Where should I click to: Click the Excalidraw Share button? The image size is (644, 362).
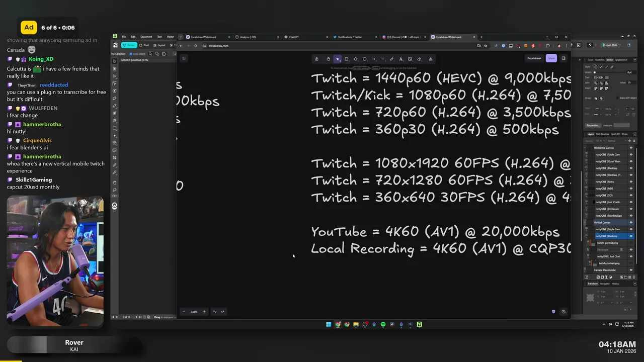551,58
